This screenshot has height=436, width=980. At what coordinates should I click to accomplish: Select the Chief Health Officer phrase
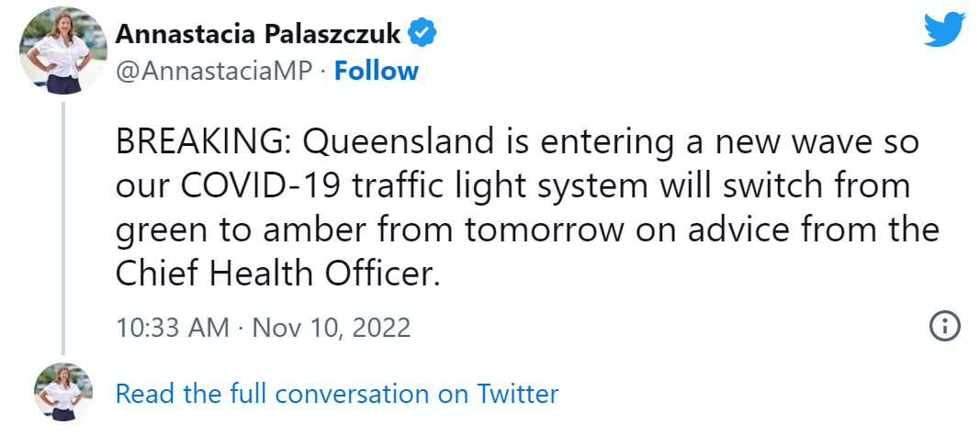coord(273,274)
